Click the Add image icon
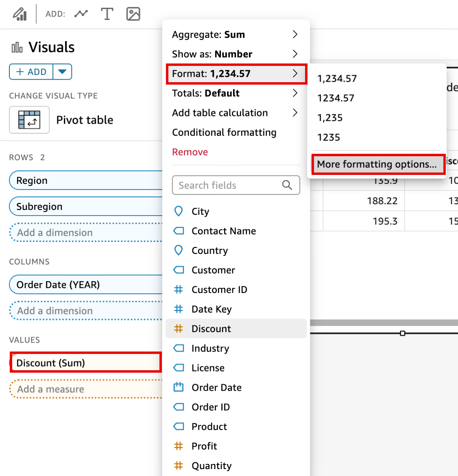Image resolution: width=458 pixels, height=476 pixels. (x=133, y=13)
